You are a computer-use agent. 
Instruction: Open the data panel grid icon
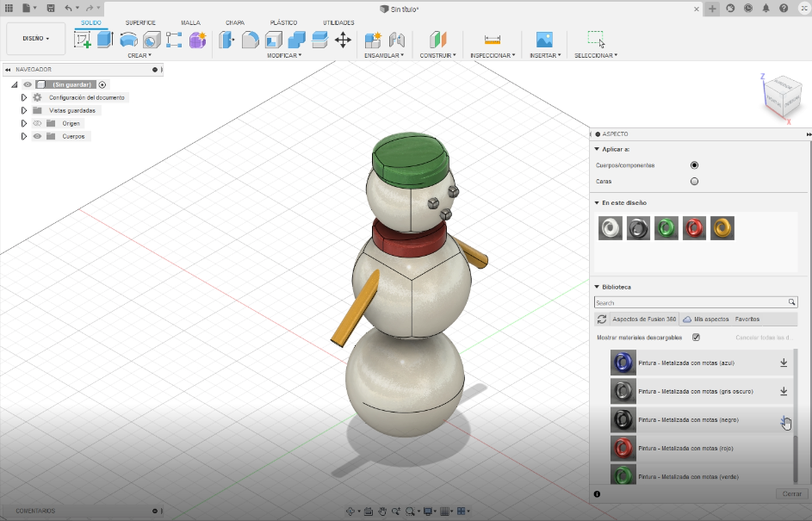click(x=9, y=9)
